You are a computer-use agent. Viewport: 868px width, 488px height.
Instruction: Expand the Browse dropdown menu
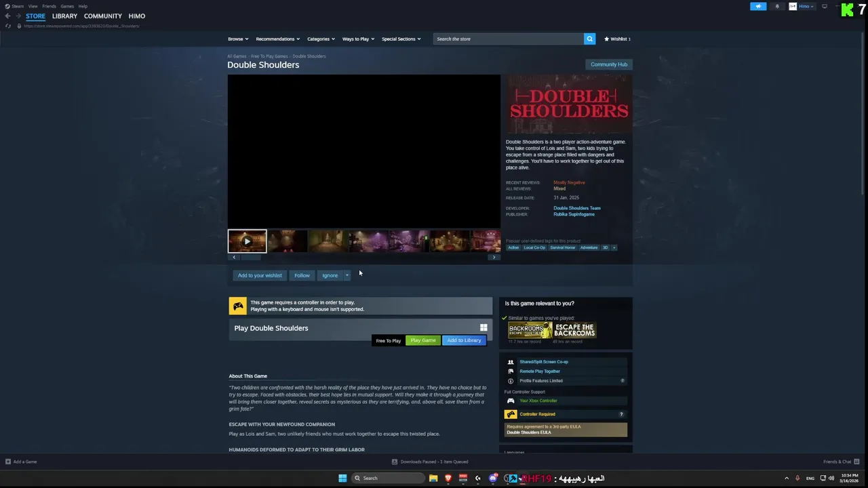coord(238,39)
